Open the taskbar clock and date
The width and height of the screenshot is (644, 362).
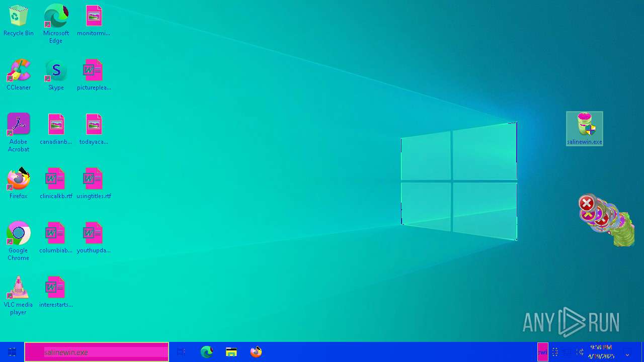pos(601,352)
